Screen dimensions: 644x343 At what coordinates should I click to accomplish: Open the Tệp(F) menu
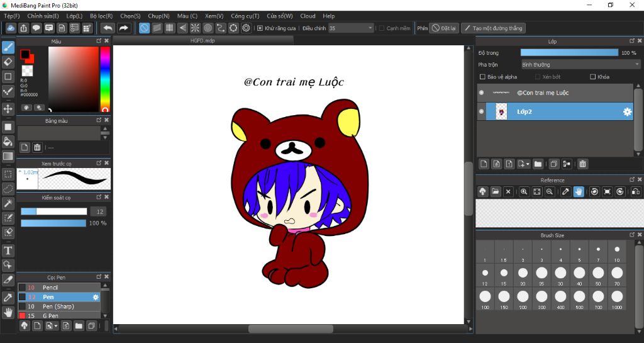(x=11, y=16)
